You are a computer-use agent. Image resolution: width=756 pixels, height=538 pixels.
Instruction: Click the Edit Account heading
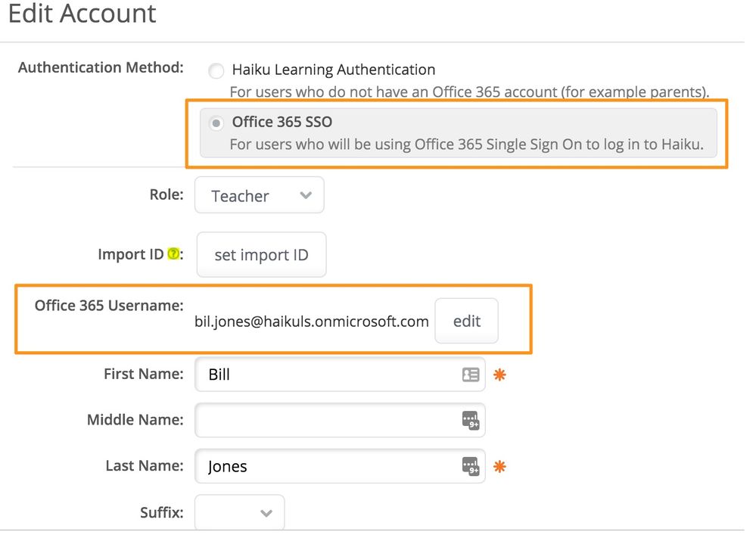tap(82, 13)
